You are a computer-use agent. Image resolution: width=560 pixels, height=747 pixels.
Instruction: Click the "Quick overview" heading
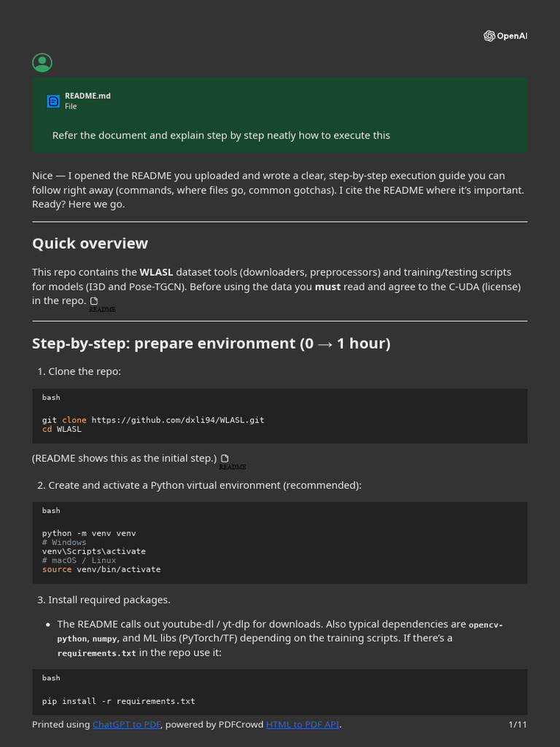click(x=90, y=244)
